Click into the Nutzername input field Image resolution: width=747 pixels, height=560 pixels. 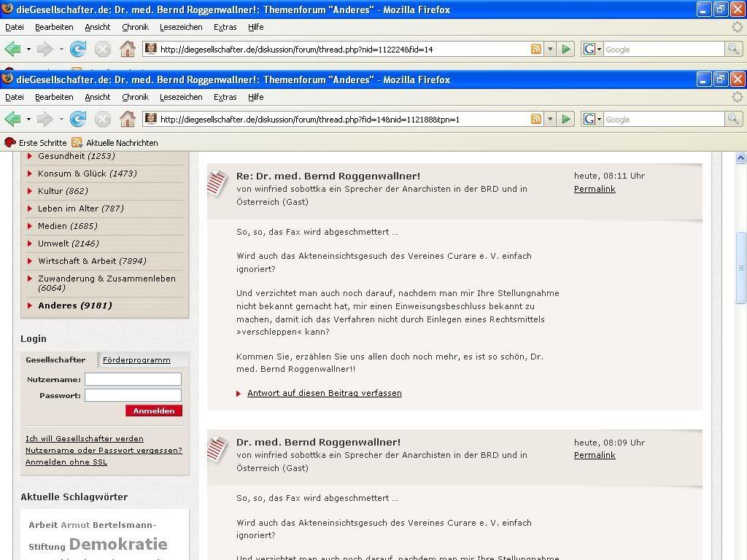tap(133, 379)
